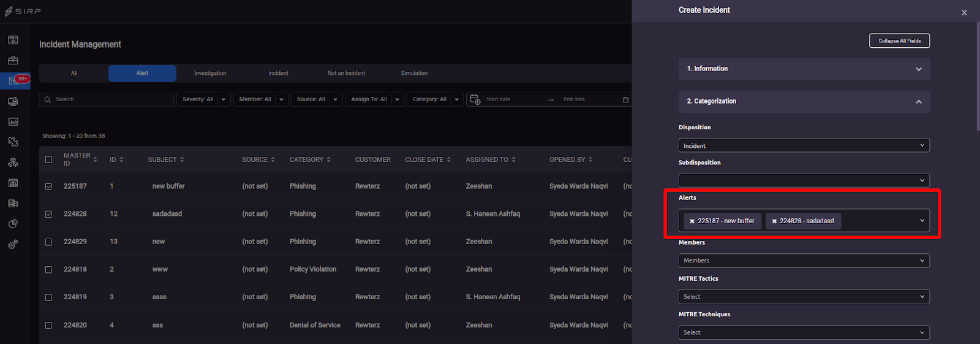This screenshot has height=344, width=980.
Task: Open the dashboard icon in the sidebar
Action: [x=13, y=40]
